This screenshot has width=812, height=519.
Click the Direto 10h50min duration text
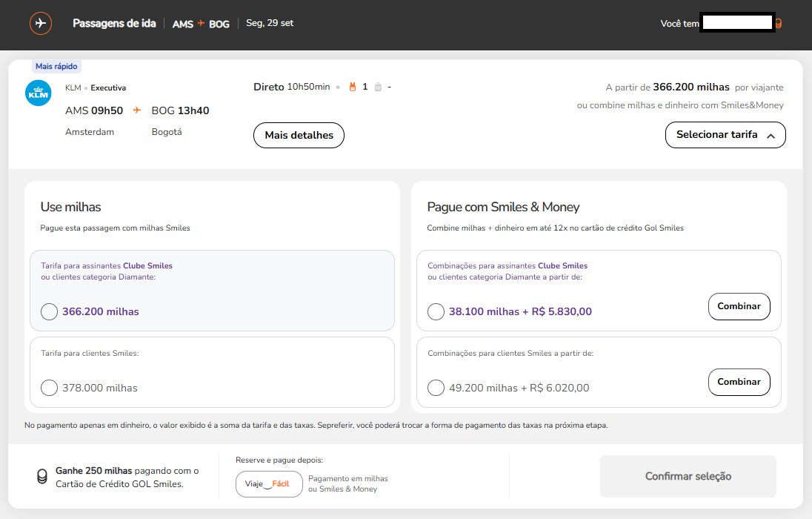pos(292,87)
